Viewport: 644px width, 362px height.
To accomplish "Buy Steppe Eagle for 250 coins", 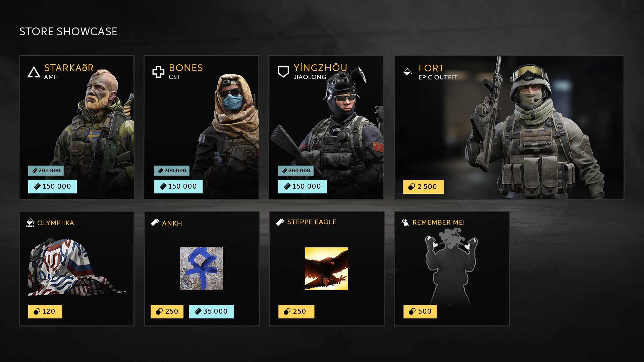I will click(296, 311).
